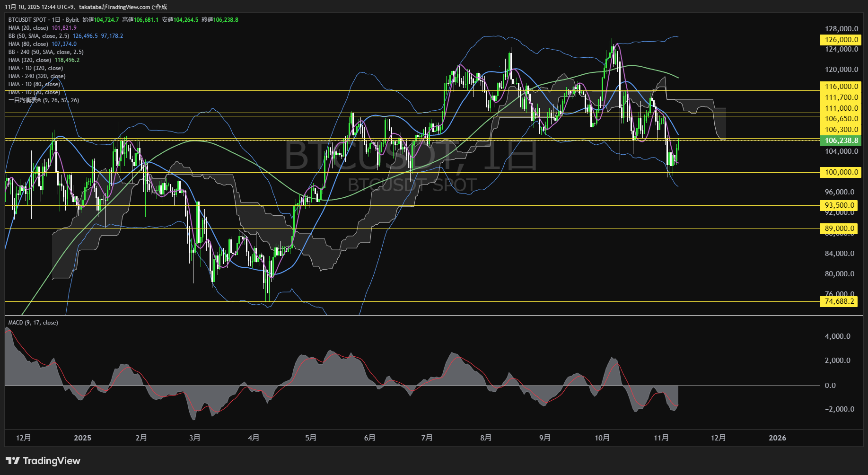Select the Ichimoku (9, 26, 52, 26) legend label

44,100
